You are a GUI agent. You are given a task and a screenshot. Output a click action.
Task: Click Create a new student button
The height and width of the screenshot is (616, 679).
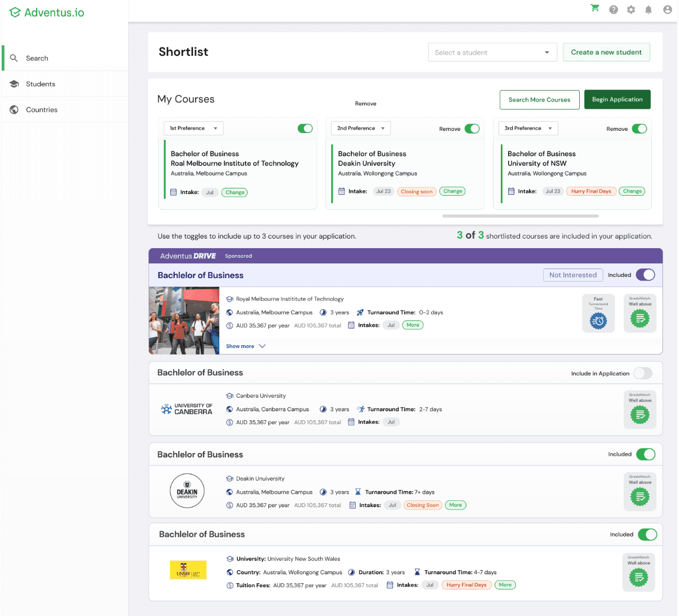(x=606, y=52)
